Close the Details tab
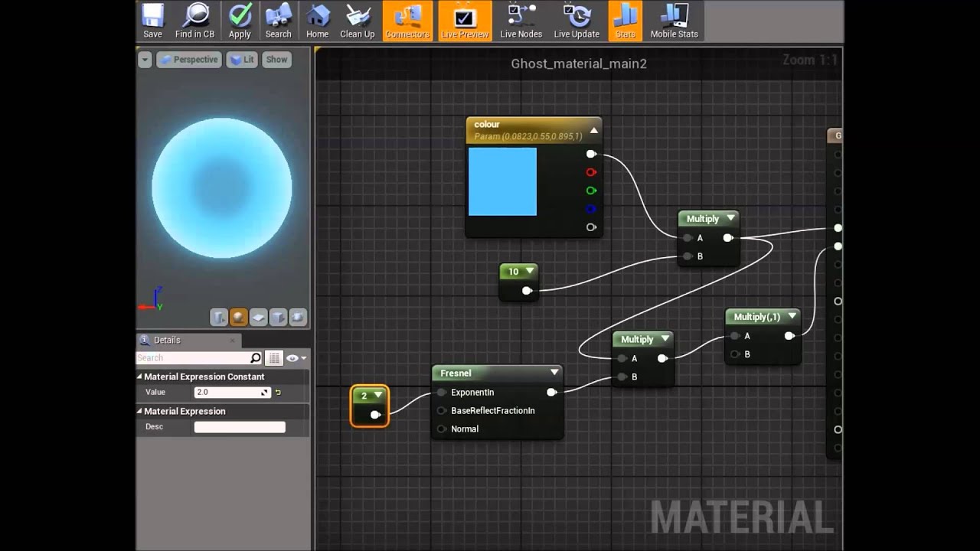The height and width of the screenshot is (551, 980). pos(234,340)
